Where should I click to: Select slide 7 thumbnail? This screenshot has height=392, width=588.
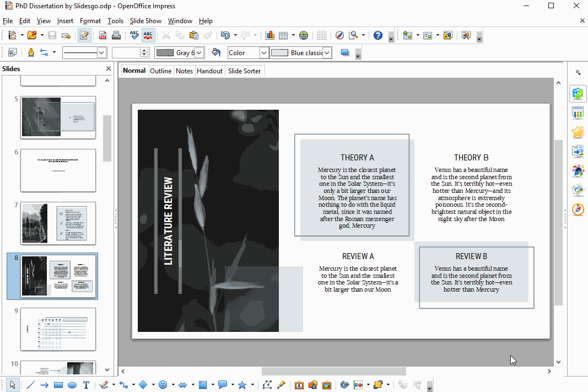[58, 223]
